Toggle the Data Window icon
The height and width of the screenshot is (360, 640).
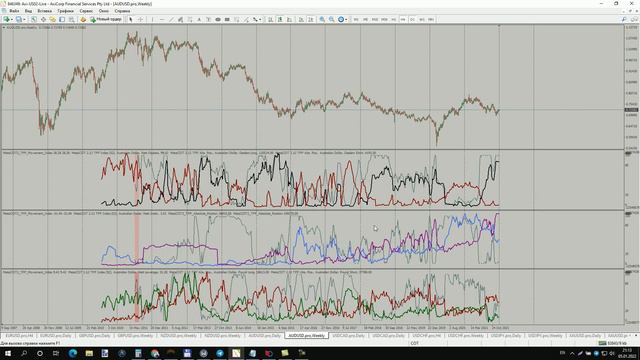point(43,19)
